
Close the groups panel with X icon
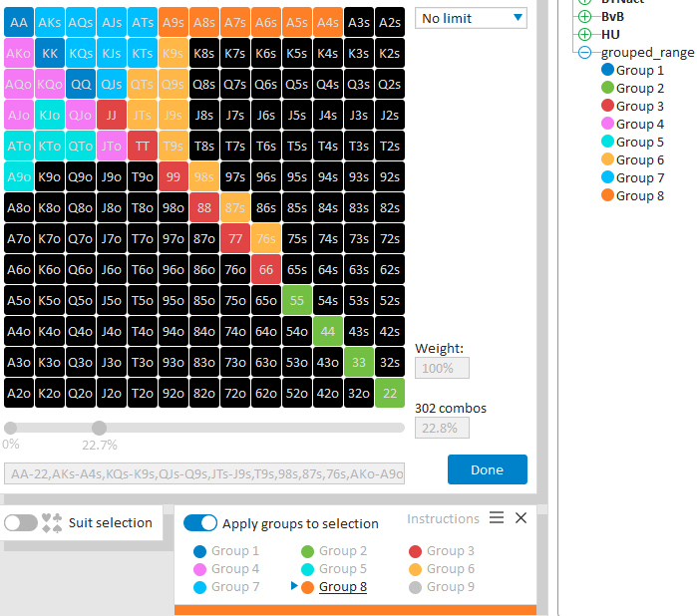pyautogui.click(x=521, y=518)
